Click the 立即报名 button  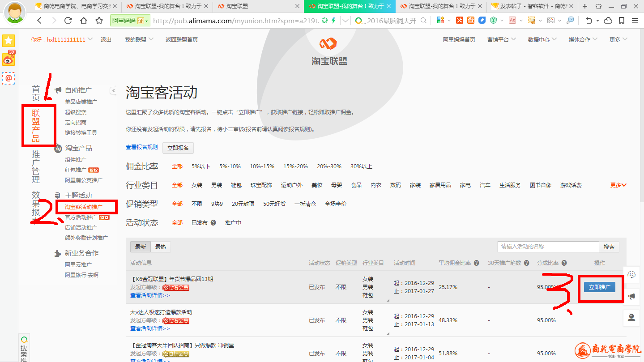point(178,148)
